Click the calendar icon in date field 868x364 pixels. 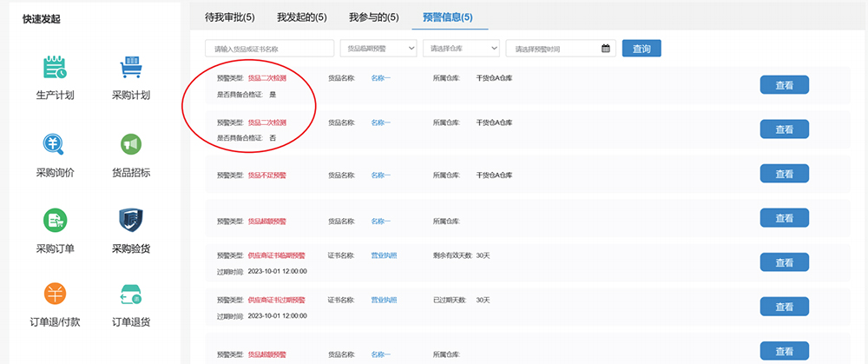coord(606,48)
